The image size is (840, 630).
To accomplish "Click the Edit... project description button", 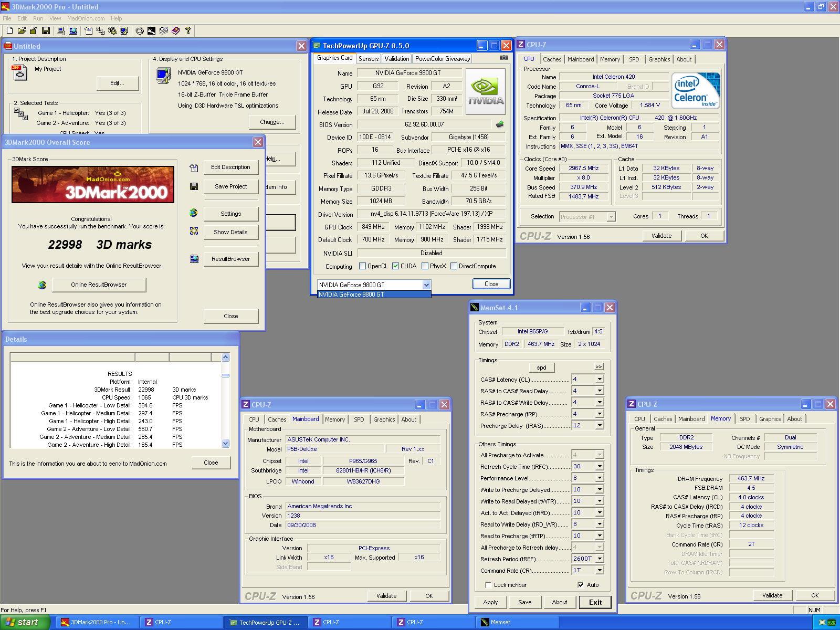I will (x=118, y=83).
